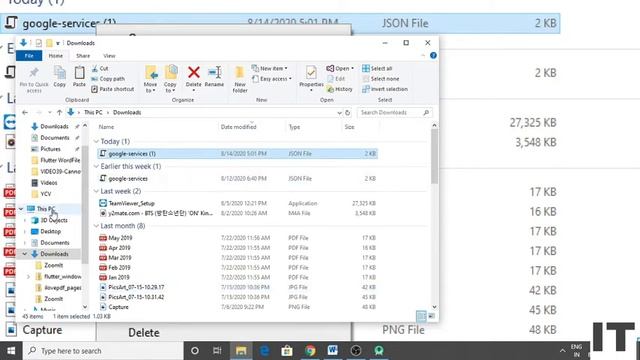This screenshot has height=360, width=640.
Task: Switch to details view button
Action: coord(421,316)
